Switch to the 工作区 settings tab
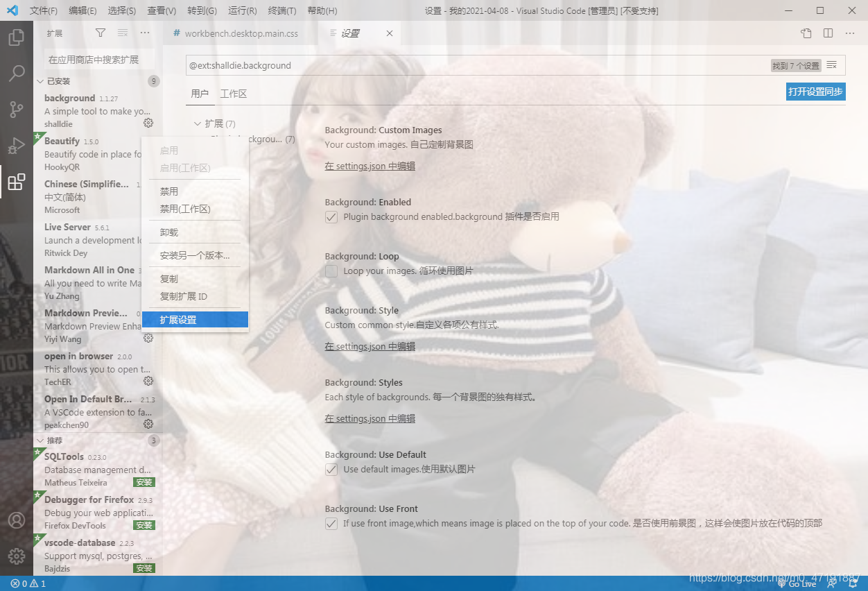Image resolution: width=868 pixels, height=591 pixels. (234, 94)
